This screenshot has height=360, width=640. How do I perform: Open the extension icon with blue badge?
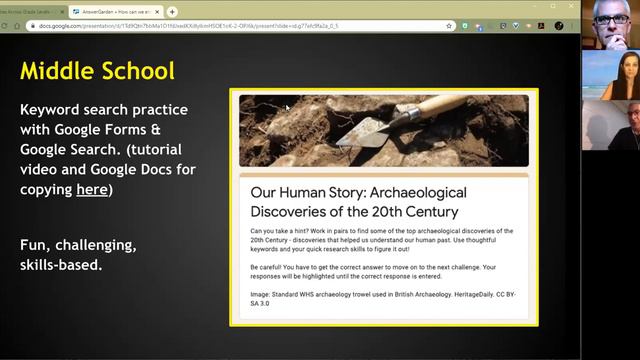tap(478, 26)
